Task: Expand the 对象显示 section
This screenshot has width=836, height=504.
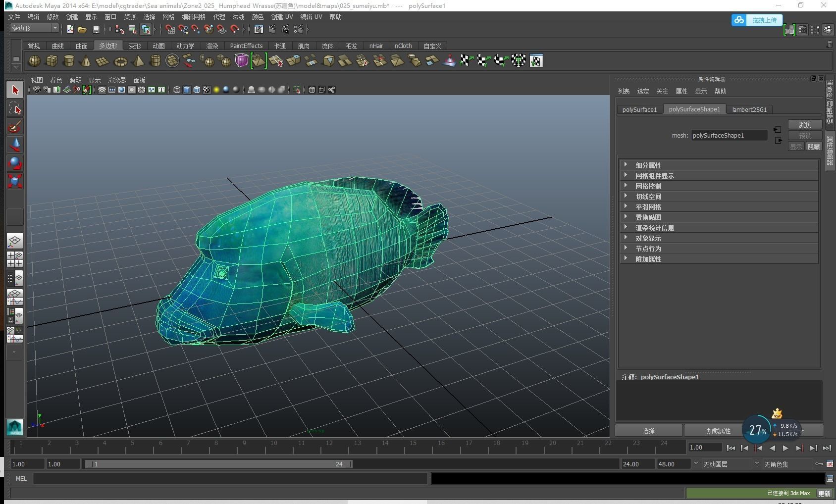Action: pos(718,238)
